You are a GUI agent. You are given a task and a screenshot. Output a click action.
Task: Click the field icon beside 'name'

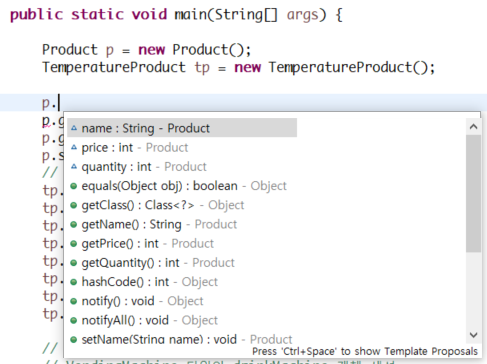coord(74,128)
